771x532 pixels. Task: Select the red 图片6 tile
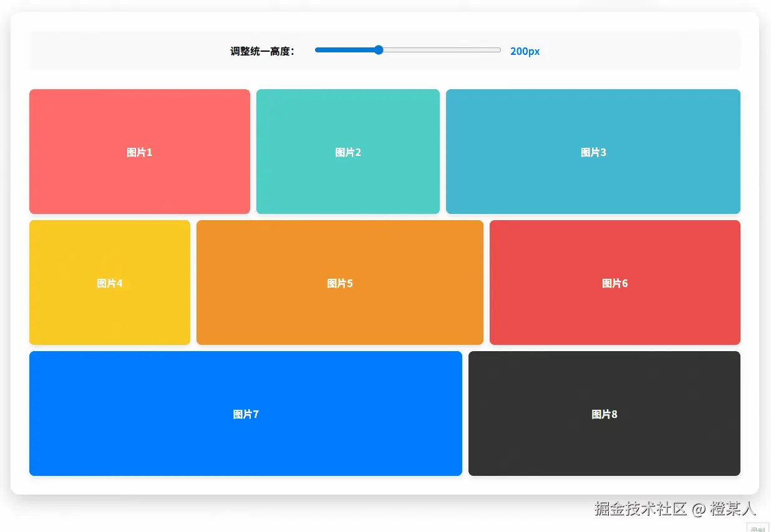[x=615, y=283]
